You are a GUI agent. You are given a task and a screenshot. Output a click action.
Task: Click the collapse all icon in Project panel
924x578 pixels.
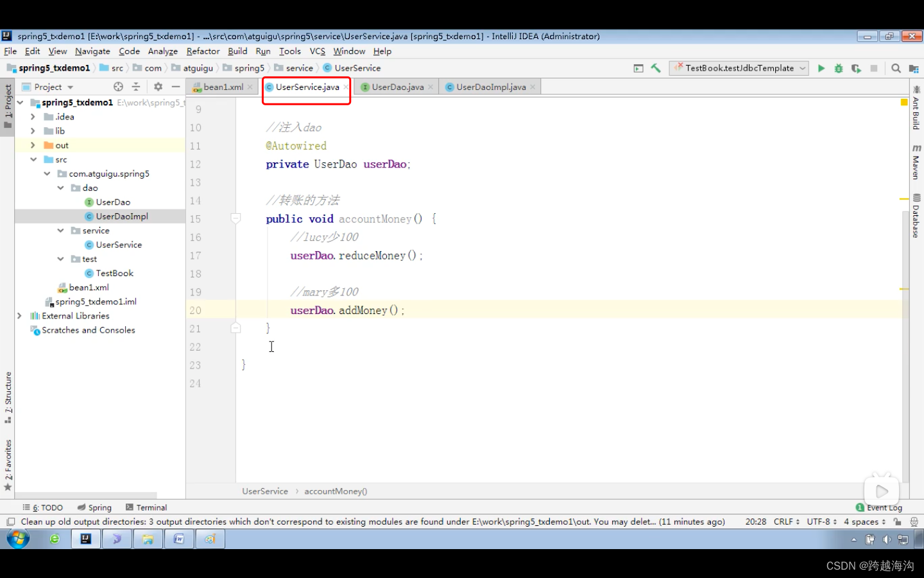[x=136, y=87]
